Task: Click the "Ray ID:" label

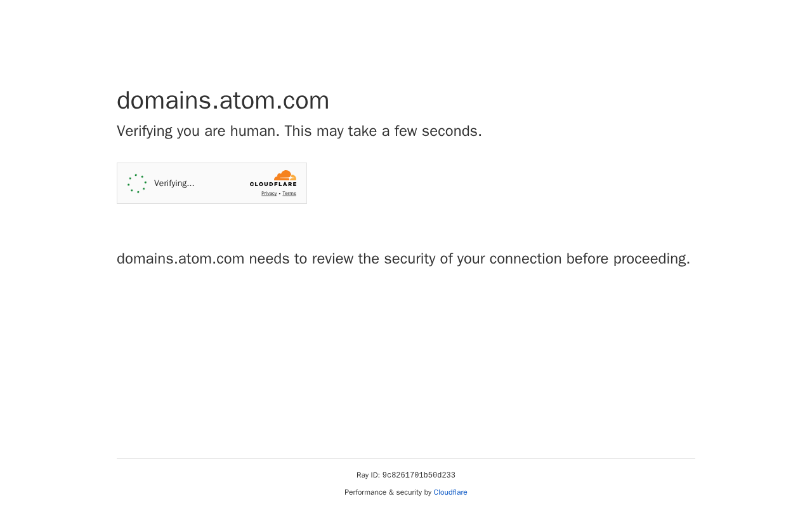Action: pyautogui.click(x=368, y=476)
